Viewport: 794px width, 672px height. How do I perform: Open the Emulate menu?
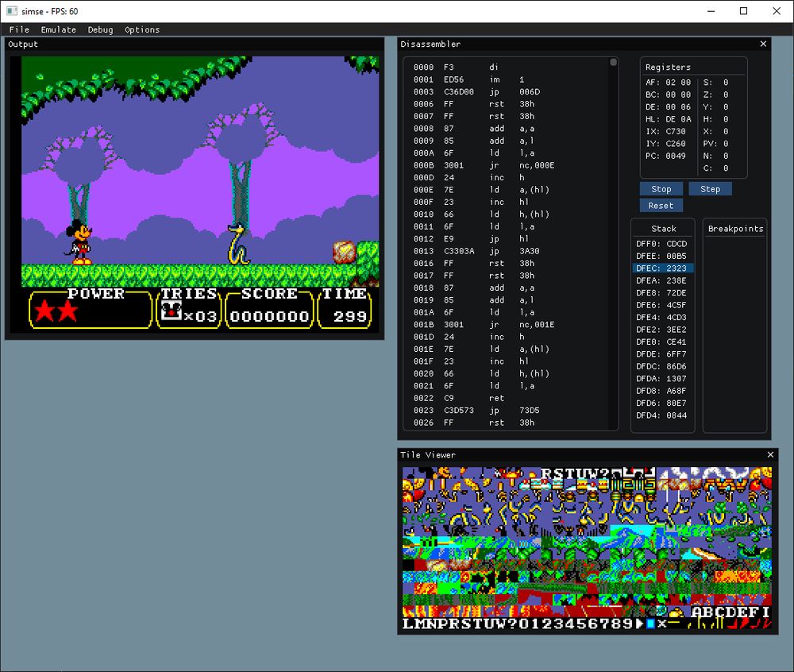click(58, 29)
